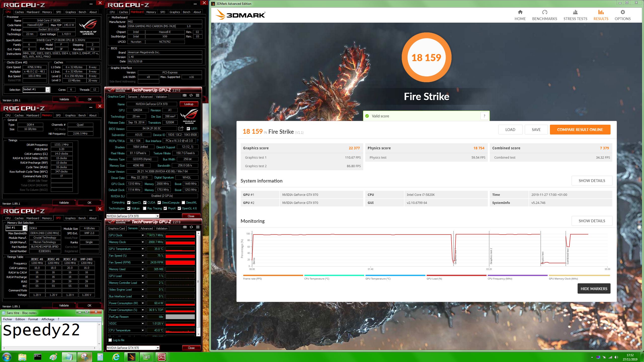644x362 pixels.
Task: Click camera icon in GPU-Z Sensors window
Action: point(185,227)
